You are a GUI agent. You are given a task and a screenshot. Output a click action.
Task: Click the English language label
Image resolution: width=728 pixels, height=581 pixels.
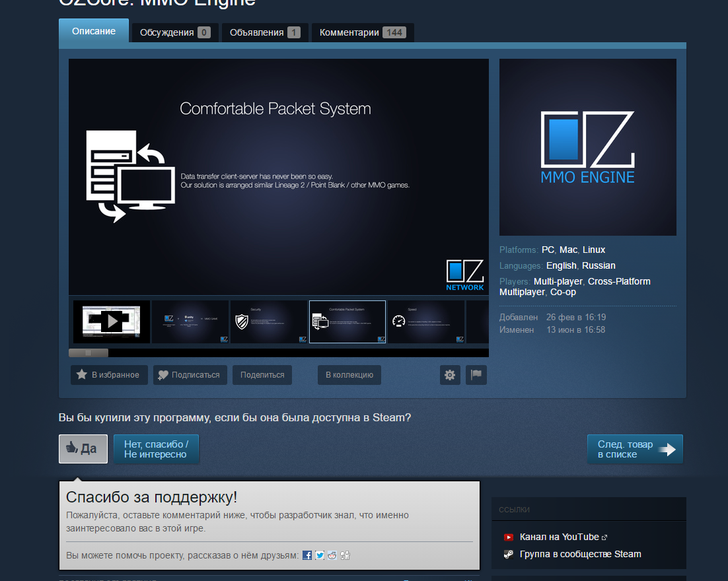562,265
